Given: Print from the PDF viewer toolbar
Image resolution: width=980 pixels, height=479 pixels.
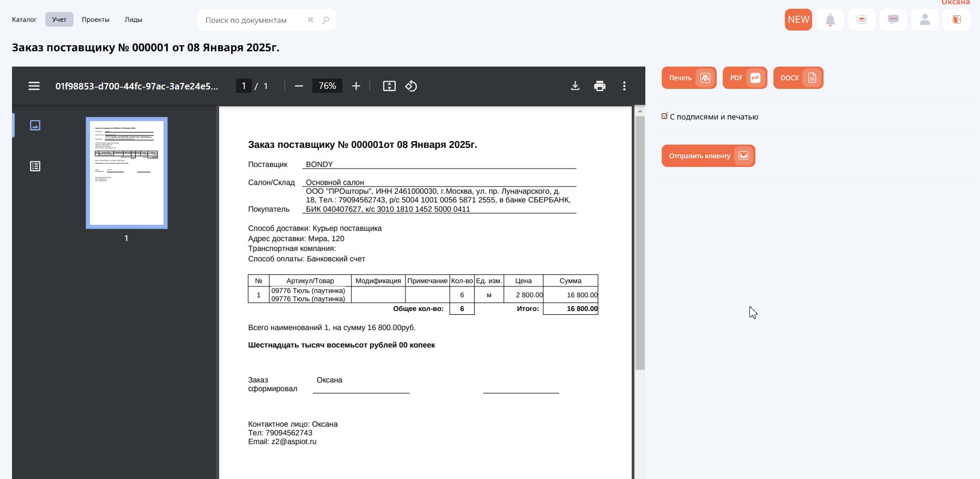Looking at the screenshot, I should pyautogui.click(x=600, y=86).
